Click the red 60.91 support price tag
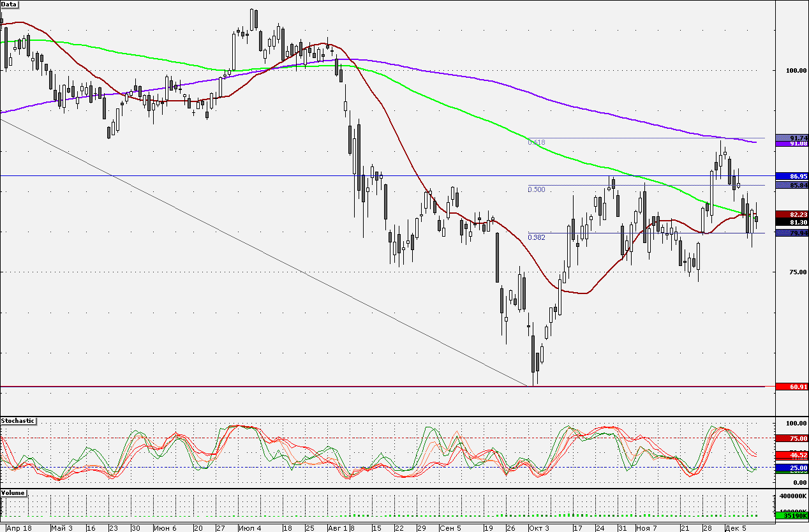The image size is (809, 532). pos(792,387)
